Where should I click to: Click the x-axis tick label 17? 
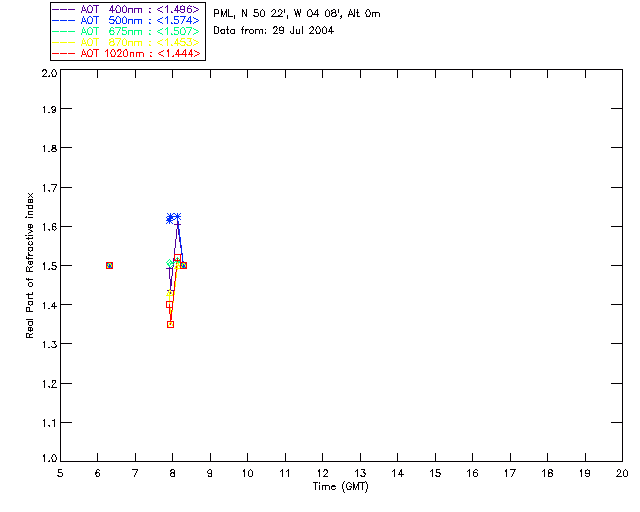(510, 473)
